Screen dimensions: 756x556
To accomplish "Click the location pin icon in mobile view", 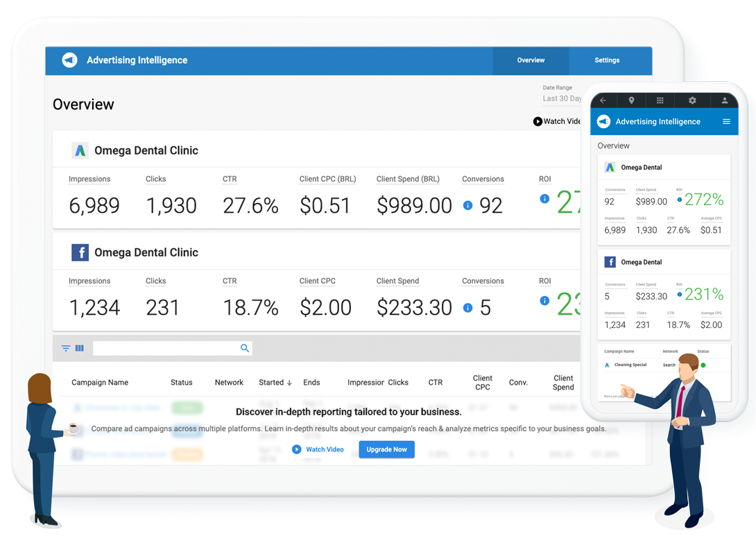I will [631, 101].
